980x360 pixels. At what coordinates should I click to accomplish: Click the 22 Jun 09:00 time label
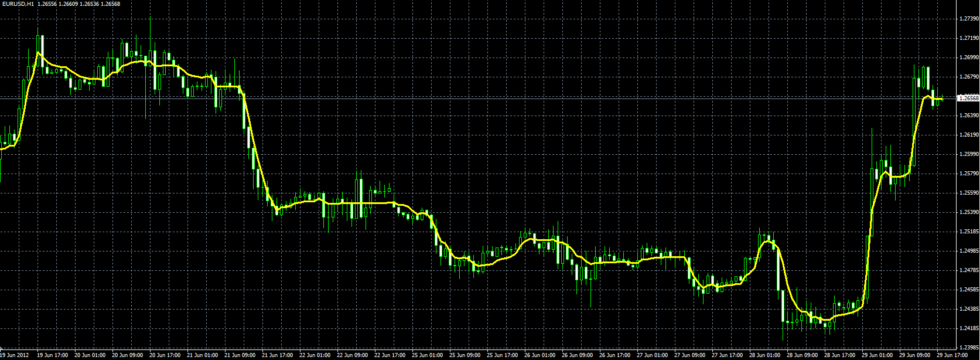pyautogui.click(x=352, y=355)
